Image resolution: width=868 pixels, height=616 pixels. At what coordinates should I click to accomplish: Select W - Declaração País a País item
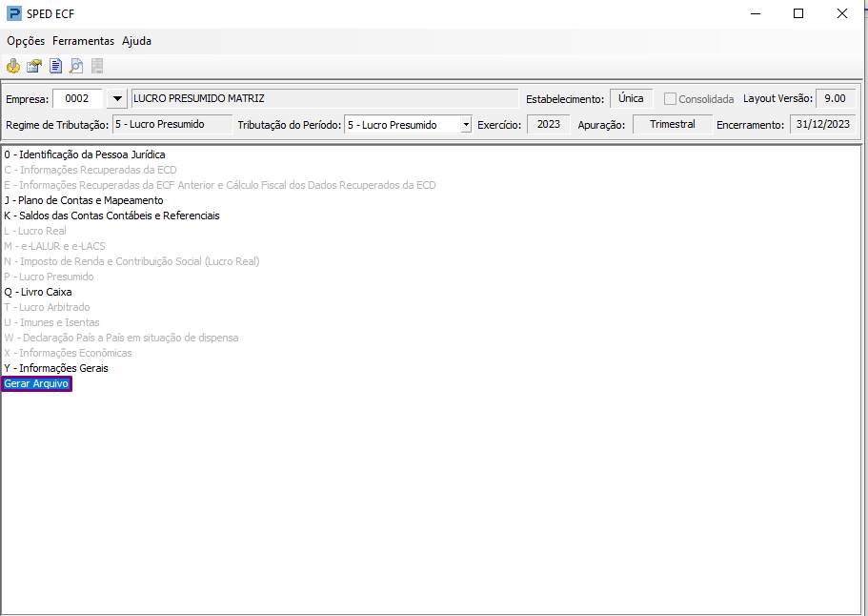pos(121,338)
